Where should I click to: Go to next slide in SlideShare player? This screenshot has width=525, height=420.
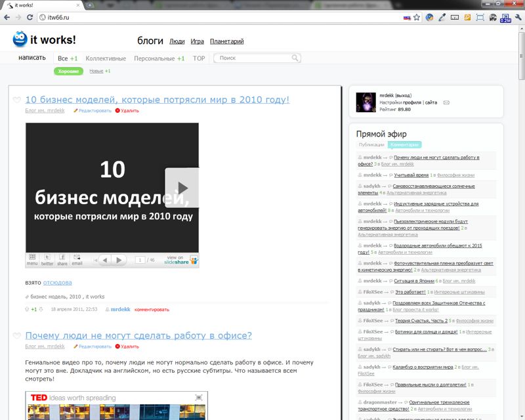[119, 260]
